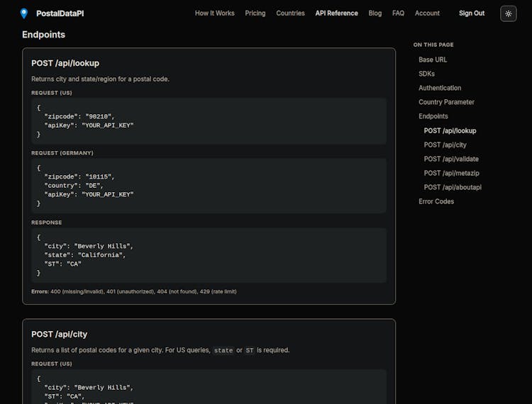Click the "country": "DE" line

click(x=74, y=186)
